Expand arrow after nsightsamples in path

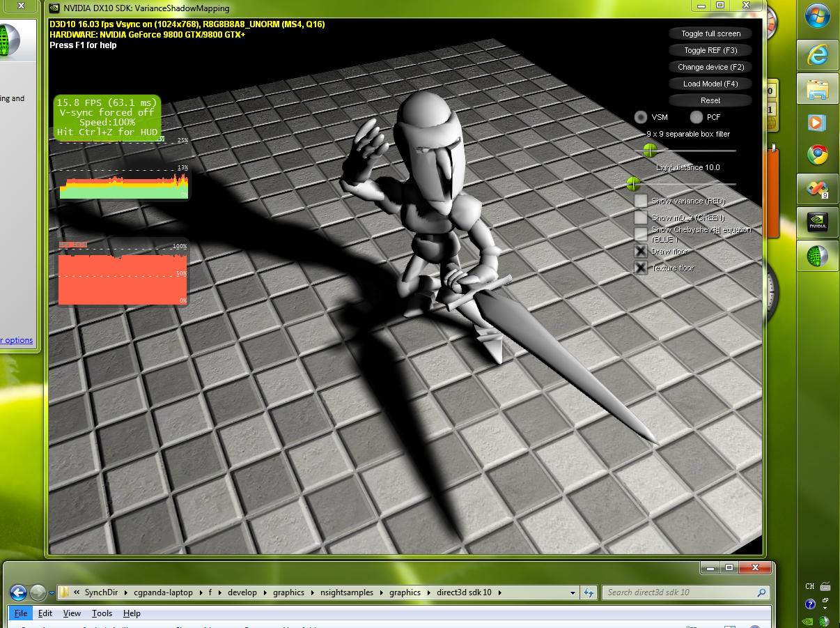click(382, 593)
